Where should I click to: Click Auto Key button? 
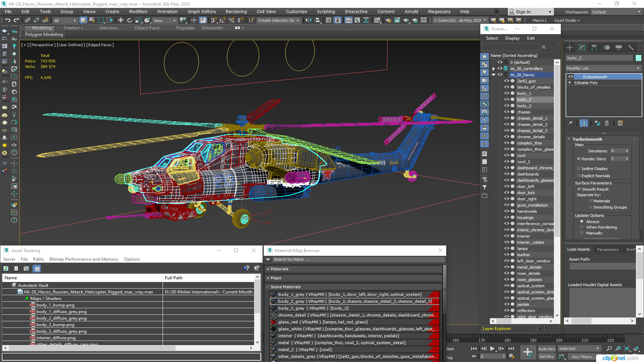tap(546, 349)
